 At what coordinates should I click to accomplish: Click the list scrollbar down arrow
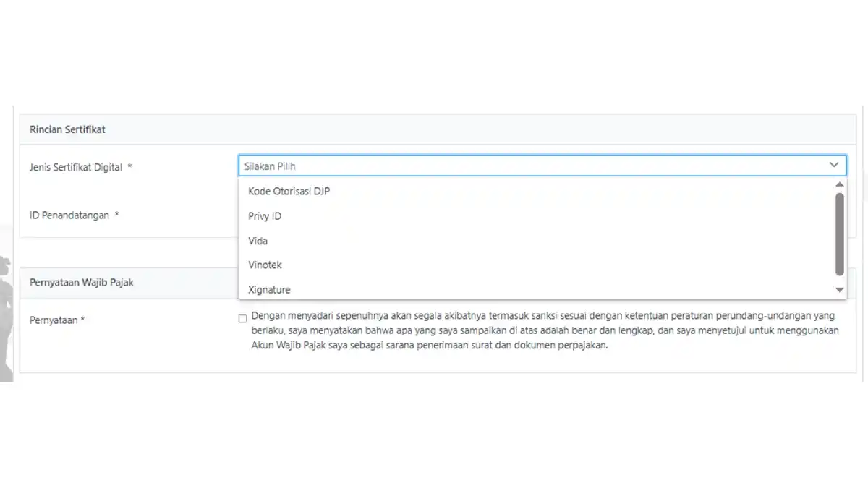click(x=840, y=290)
